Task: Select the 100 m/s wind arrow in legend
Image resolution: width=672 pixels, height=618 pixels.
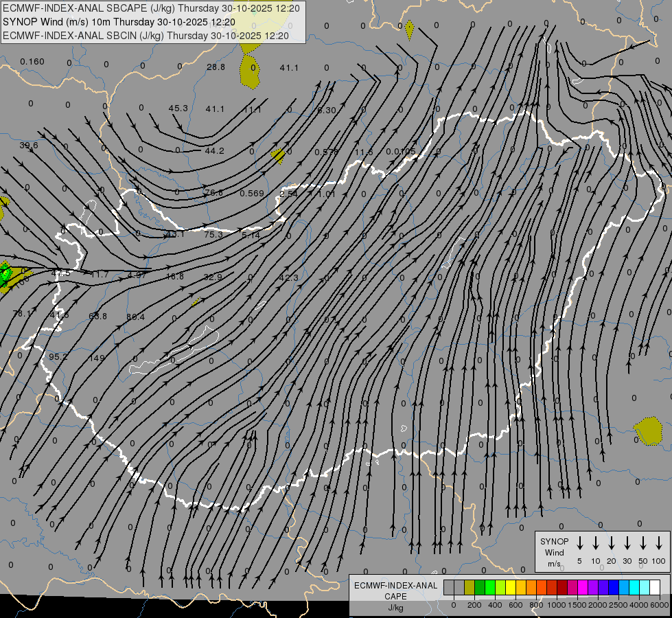Action: pos(659,543)
